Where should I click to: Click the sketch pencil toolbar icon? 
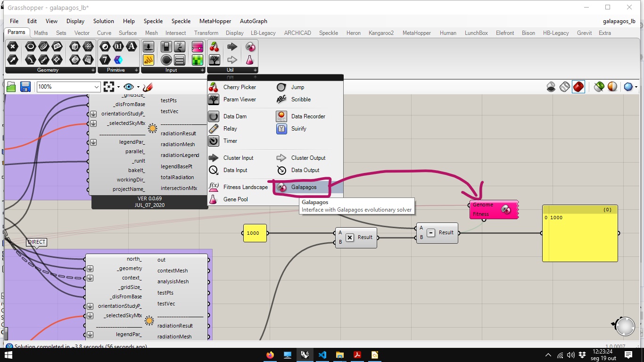tap(148, 87)
